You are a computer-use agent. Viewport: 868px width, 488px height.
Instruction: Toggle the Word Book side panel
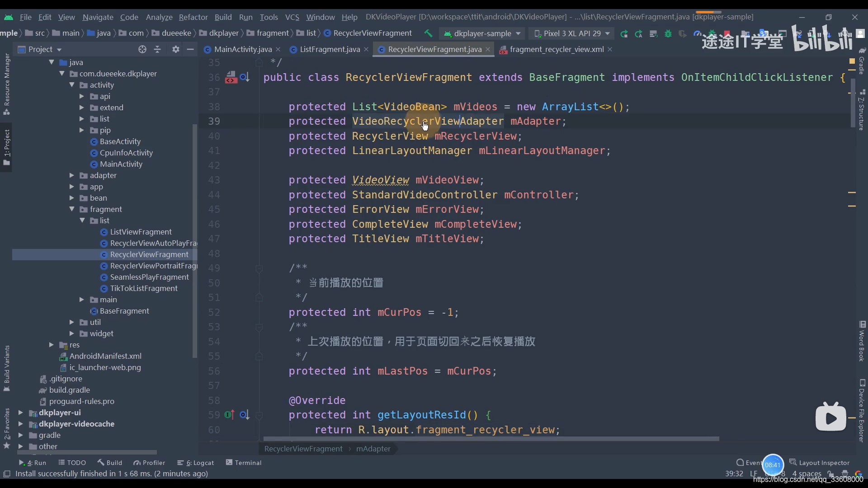pos(862,341)
